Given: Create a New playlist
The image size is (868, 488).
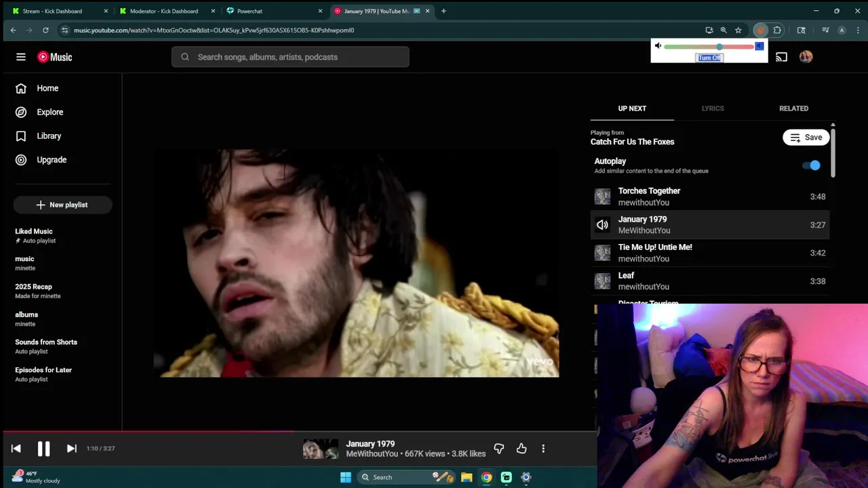Looking at the screenshot, I should (x=62, y=205).
